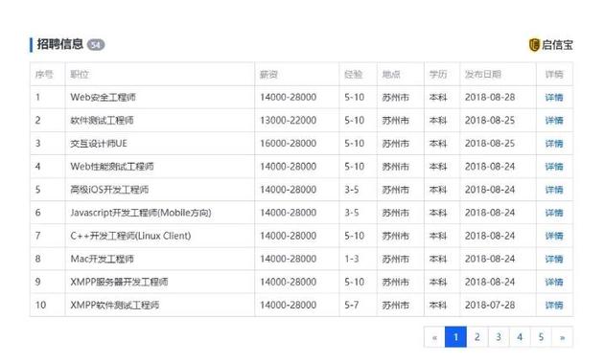View 详情 for XMPP服务器开发工程师 row
The image size is (604, 364).
pyautogui.click(x=554, y=282)
